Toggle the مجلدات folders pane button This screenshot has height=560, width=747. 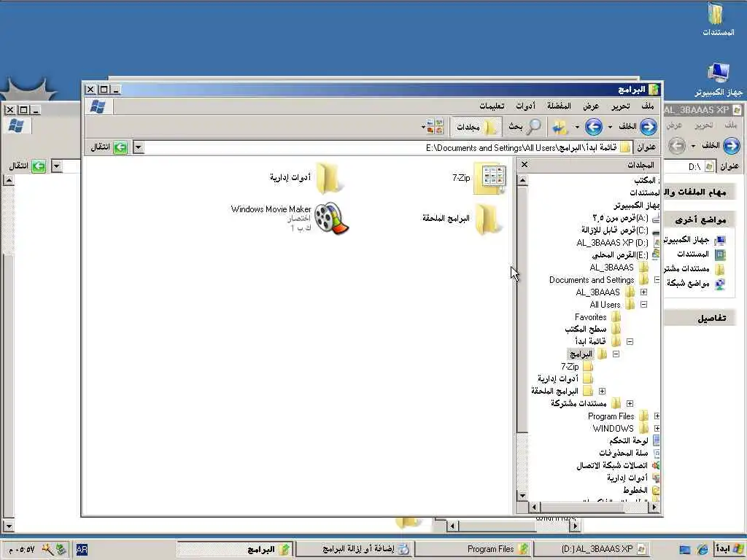pyautogui.click(x=476, y=127)
